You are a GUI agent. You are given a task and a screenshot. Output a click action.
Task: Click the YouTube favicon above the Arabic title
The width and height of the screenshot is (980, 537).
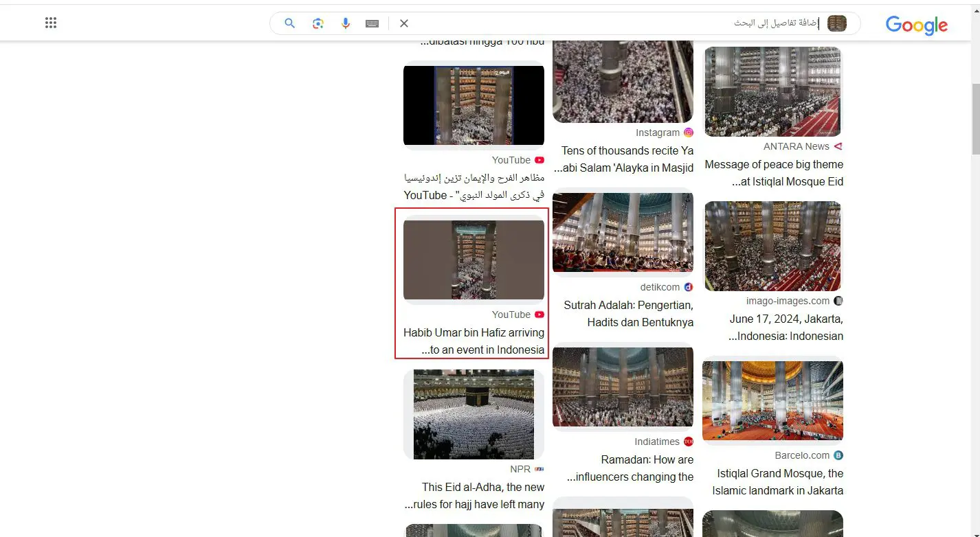click(x=539, y=160)
